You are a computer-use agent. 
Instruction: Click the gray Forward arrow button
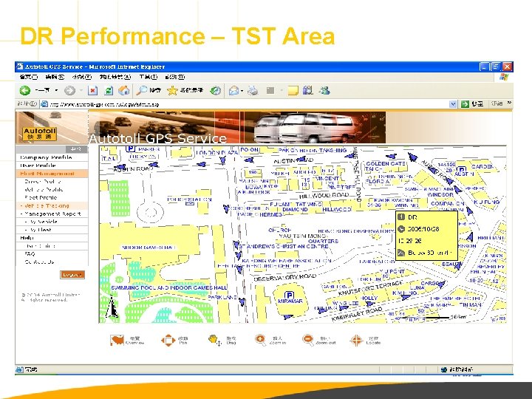point(70,91)
